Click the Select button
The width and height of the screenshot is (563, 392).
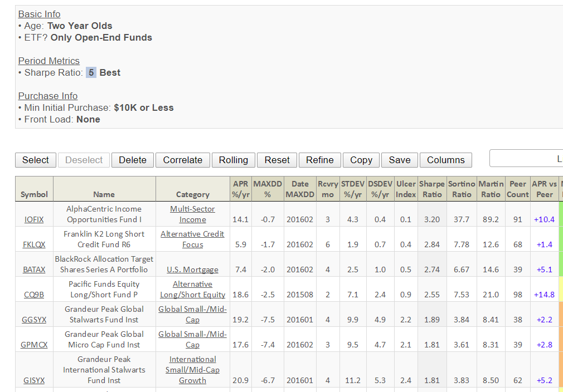35,160
